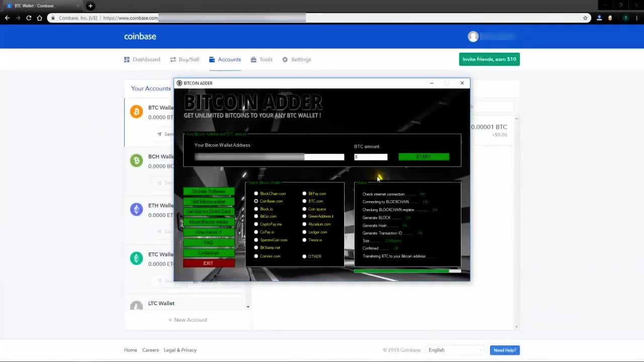Screen dimensions: 644x362
Task: Switch to BTC Wallet browser tab
Action: click(43, 6)
